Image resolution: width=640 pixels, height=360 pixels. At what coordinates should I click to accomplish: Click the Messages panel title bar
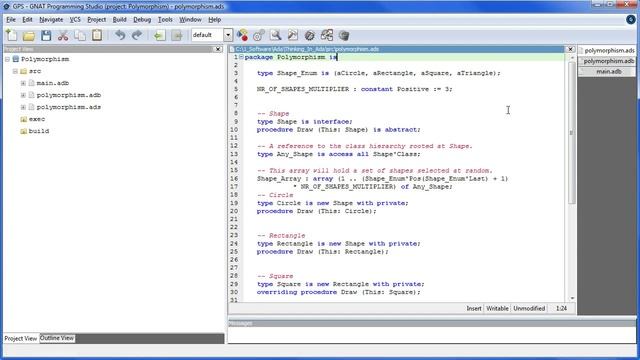[432, 323]
